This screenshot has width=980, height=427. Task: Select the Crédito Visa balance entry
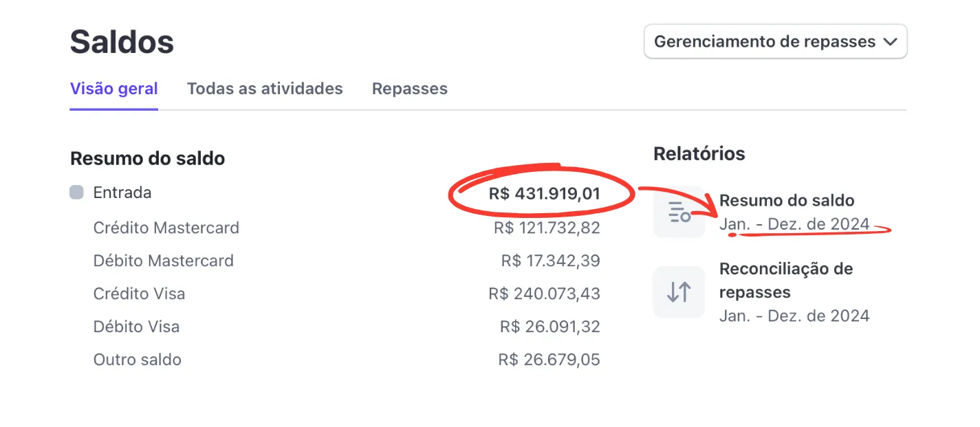(x=140, y=294)
